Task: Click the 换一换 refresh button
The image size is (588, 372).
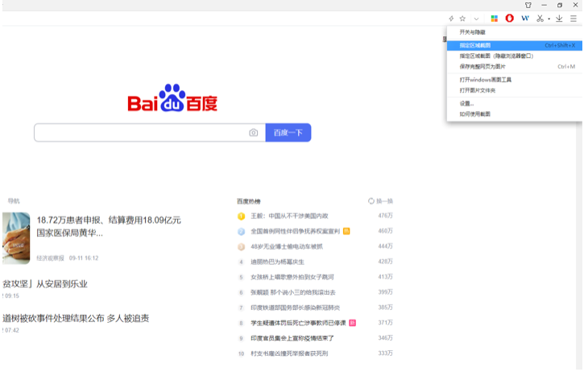Action: click(x=380, y=201)
